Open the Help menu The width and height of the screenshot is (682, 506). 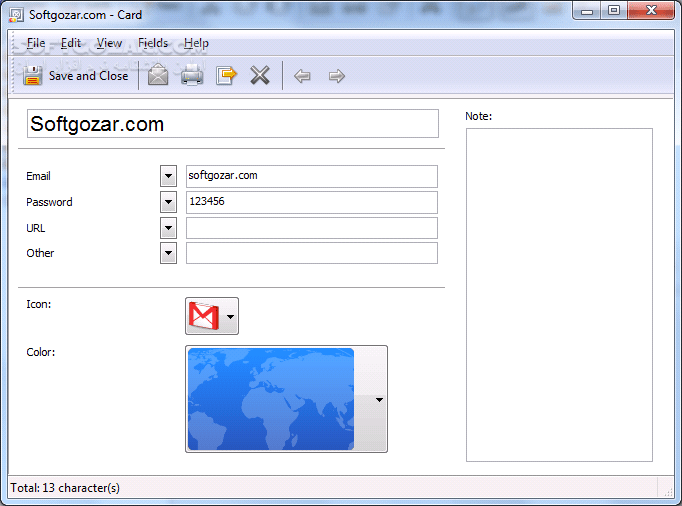(196, 43)
